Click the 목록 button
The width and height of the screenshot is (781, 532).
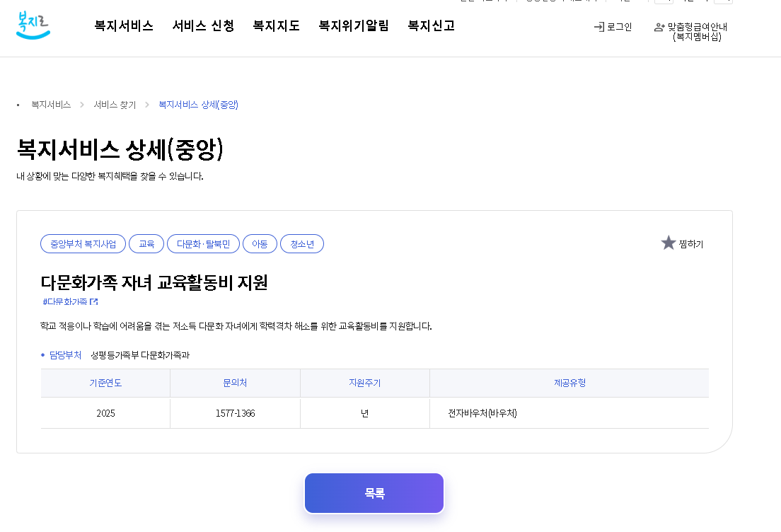(374, 493)
